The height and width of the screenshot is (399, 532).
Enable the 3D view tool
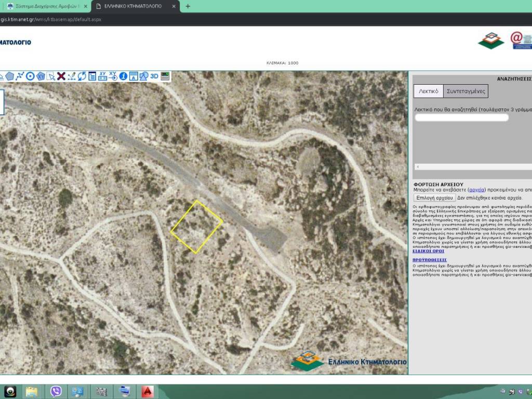(154, 76)
